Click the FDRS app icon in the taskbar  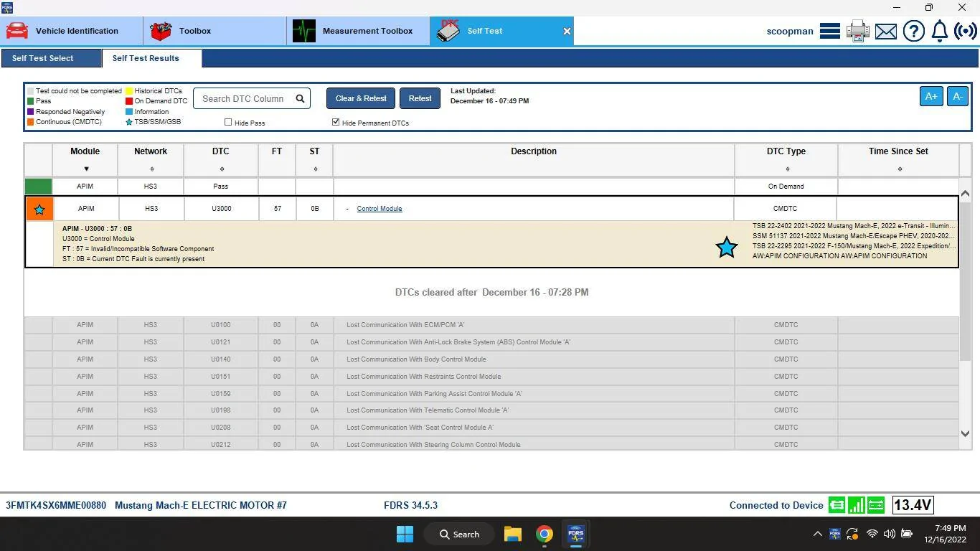pos(575,534)
